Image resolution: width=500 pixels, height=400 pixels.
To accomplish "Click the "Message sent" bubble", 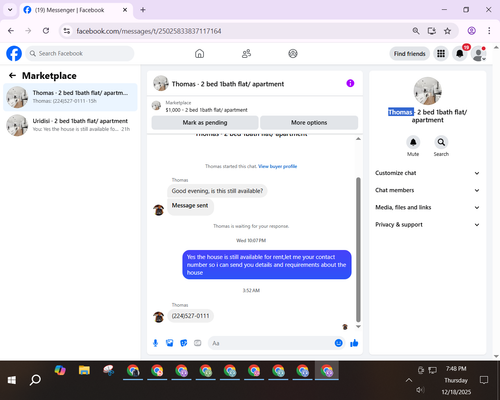I will click(x=190, y=206).
